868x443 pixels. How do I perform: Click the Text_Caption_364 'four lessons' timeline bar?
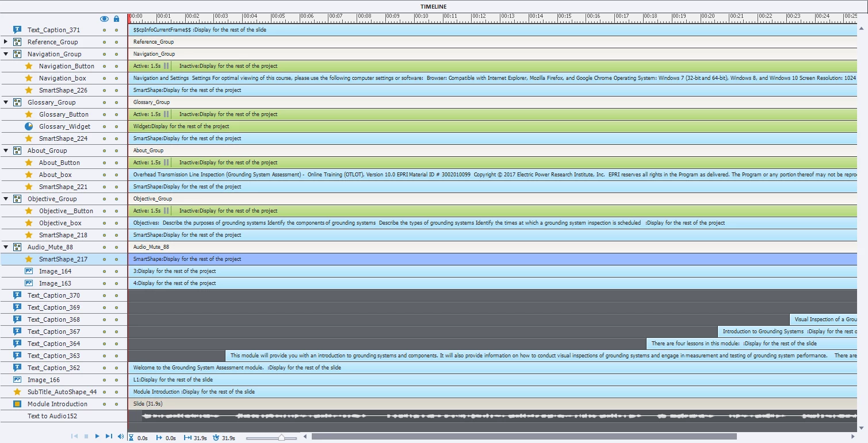[x=752, y=343]
